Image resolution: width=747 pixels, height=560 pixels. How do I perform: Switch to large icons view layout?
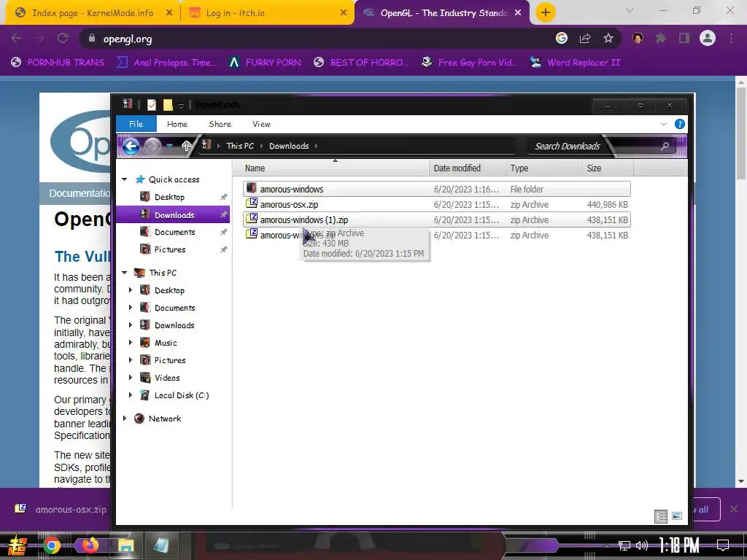(x=677, y=516)
